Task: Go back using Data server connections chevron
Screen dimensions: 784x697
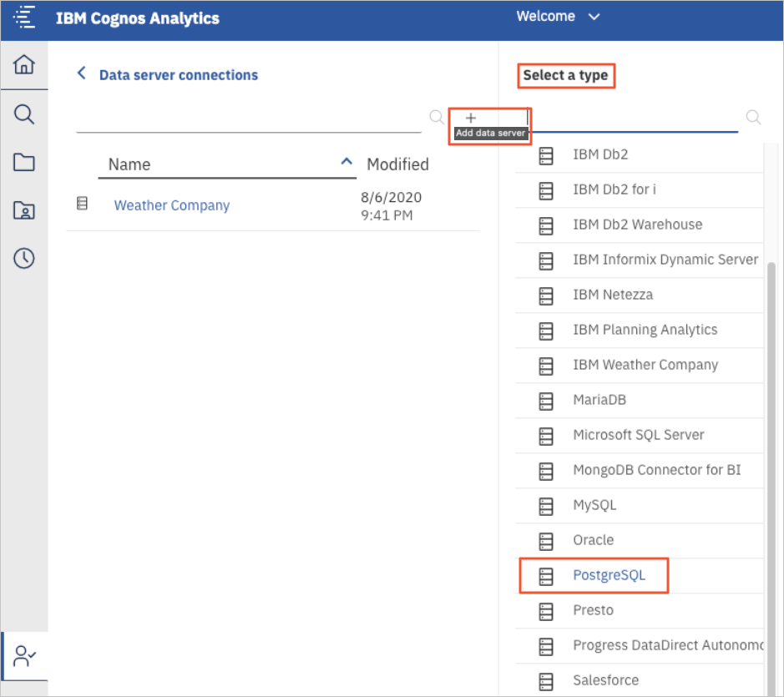Action: 81,73
